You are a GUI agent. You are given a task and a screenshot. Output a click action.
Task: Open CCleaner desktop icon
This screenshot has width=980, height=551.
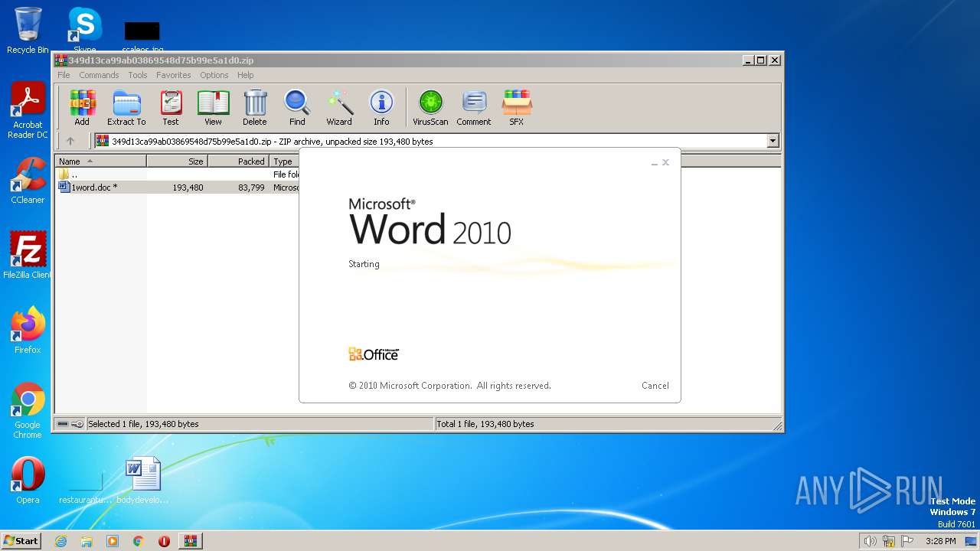(28, 181)
